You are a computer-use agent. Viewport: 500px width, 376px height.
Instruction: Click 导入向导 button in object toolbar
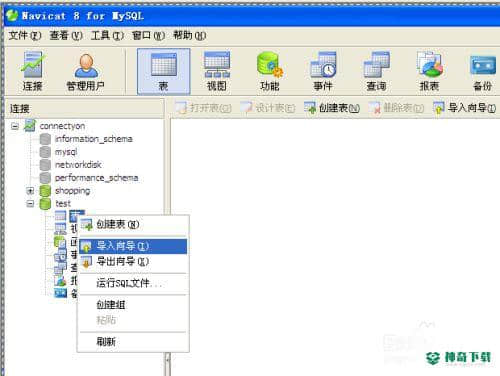(x=465, y=108)
